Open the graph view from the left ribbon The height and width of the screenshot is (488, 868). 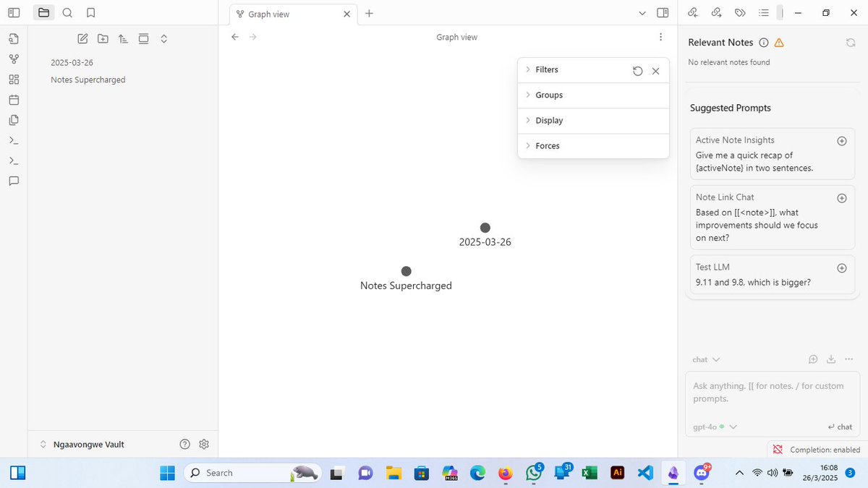coord(14,59)
